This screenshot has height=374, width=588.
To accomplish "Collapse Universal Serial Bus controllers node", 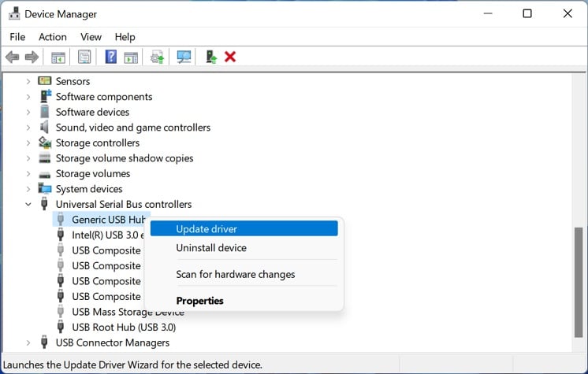I will pos(28,205).
